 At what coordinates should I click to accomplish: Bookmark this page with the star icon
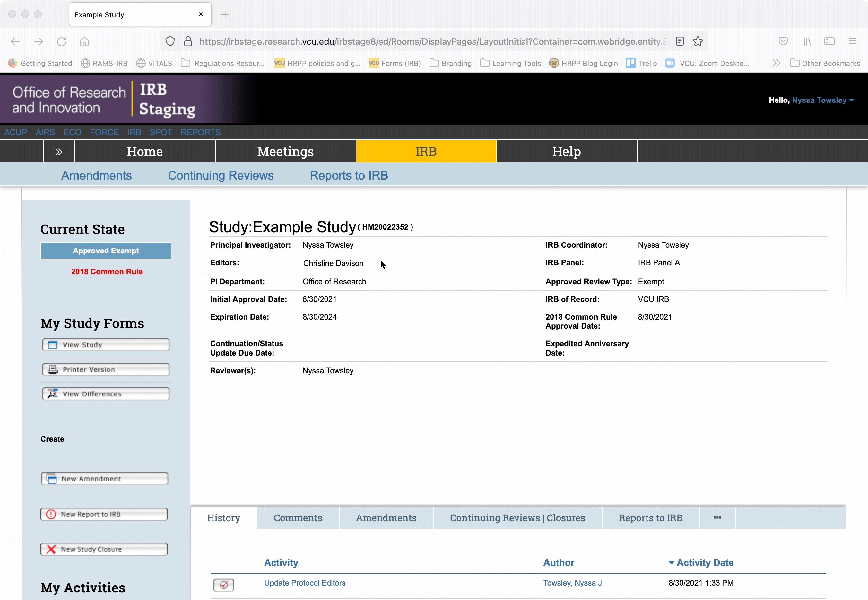click(698, 41)
